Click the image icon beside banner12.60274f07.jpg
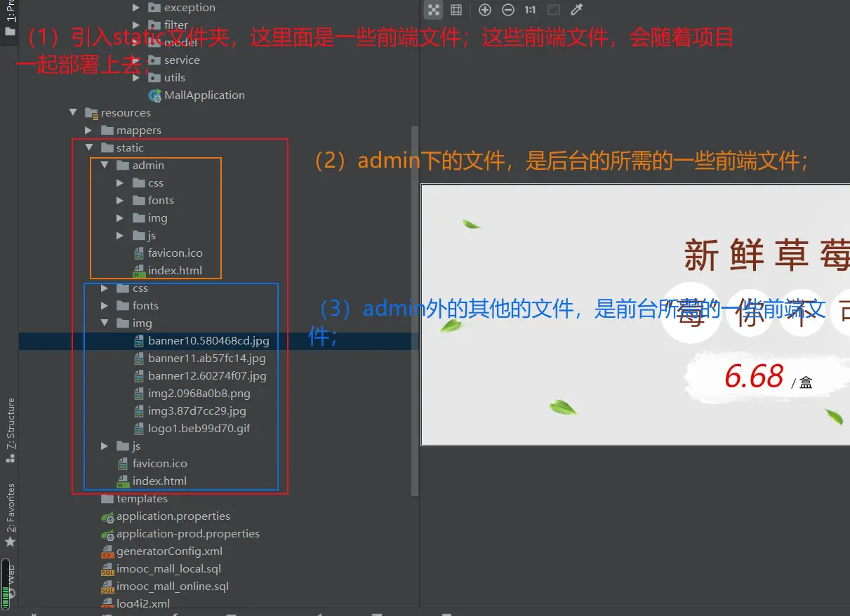Viewport: 850px width, 616px height. tap(139, 376)
